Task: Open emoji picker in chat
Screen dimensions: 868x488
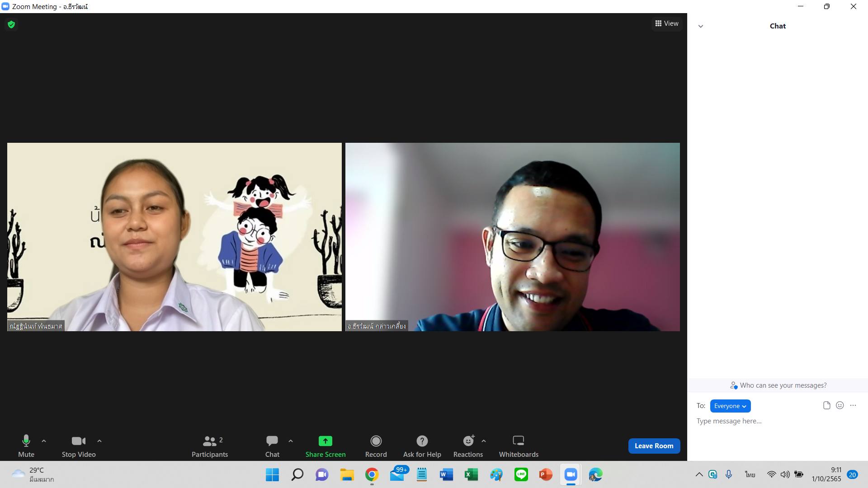Action: tap(840, 405)
